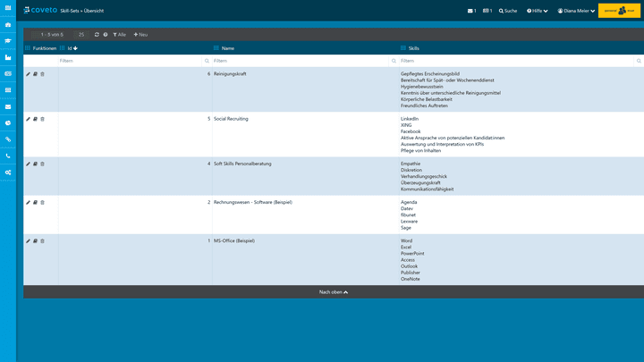Delete the Social Recruiting skill set
This screenshot has height=362, width=644.
click(42, 119)
